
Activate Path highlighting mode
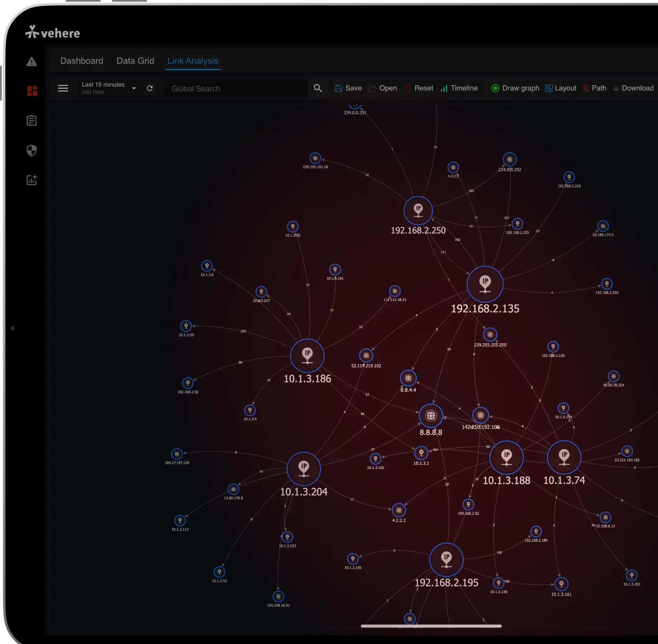click(594, 88)
